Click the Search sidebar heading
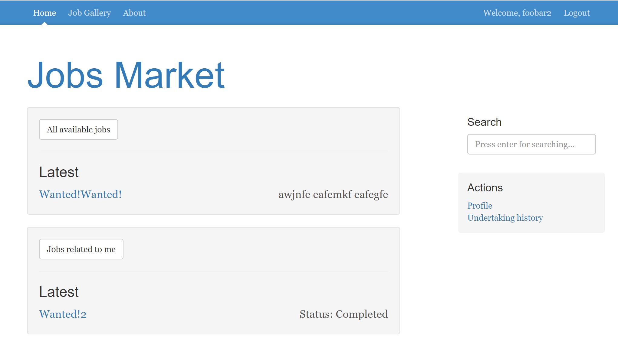618x364 pixels. 484,122
